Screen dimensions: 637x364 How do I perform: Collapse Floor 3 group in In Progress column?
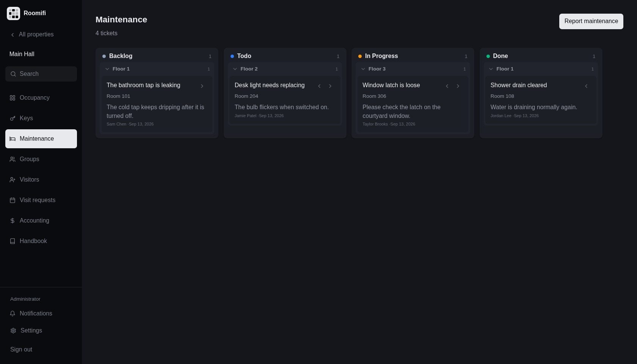pos(363,69)
